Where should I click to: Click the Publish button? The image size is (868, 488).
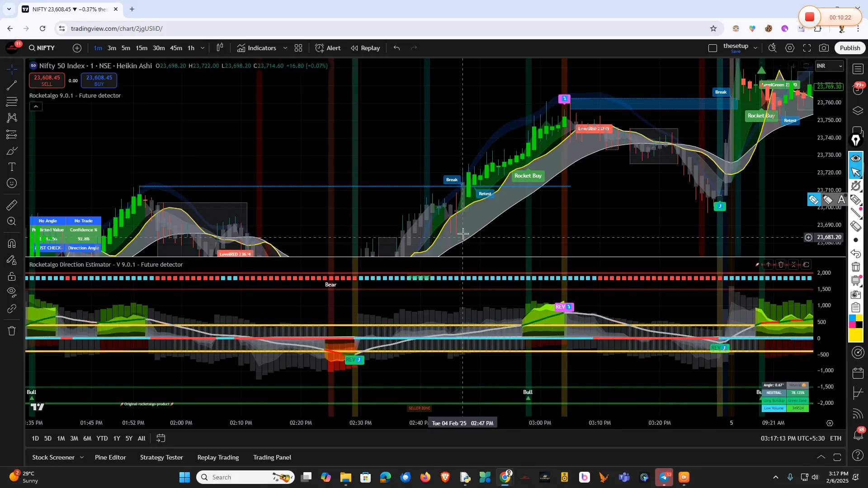(x=850, y=48)
